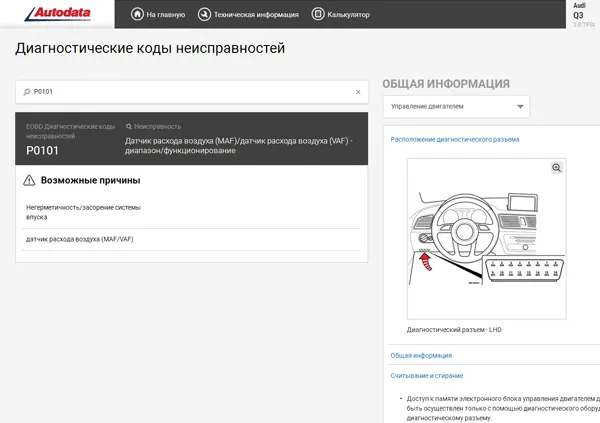Open the Техническая информация menu label
The width and height of the screenshot is (600, 423).
(256, 15)
